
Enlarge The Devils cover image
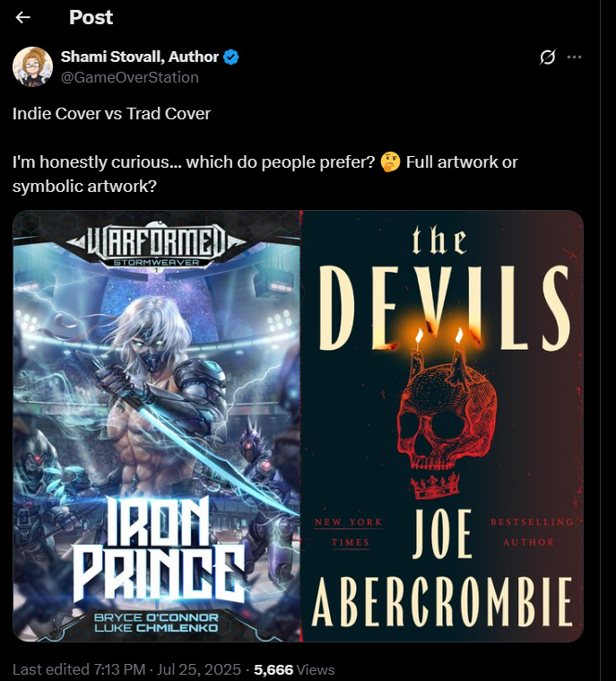click(x=442, y=426)
